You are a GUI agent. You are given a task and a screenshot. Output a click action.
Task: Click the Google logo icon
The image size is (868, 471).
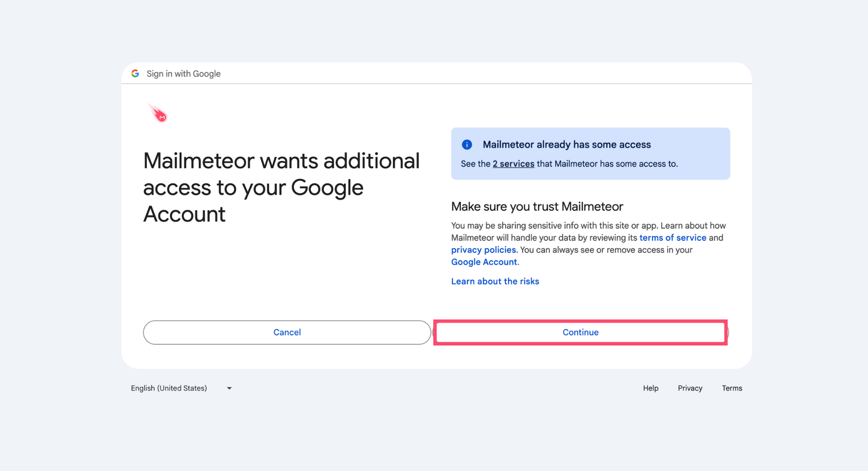coord(135,73)
